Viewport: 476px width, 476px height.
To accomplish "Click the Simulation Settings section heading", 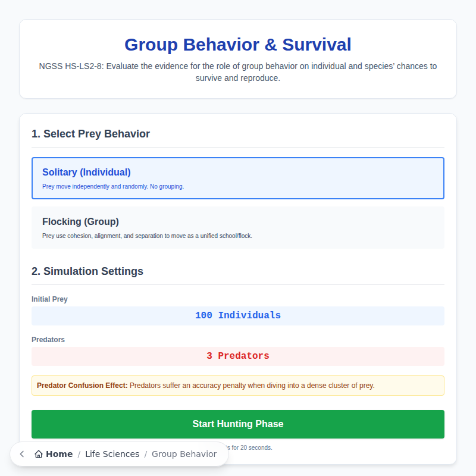I will tap(87, 271).
